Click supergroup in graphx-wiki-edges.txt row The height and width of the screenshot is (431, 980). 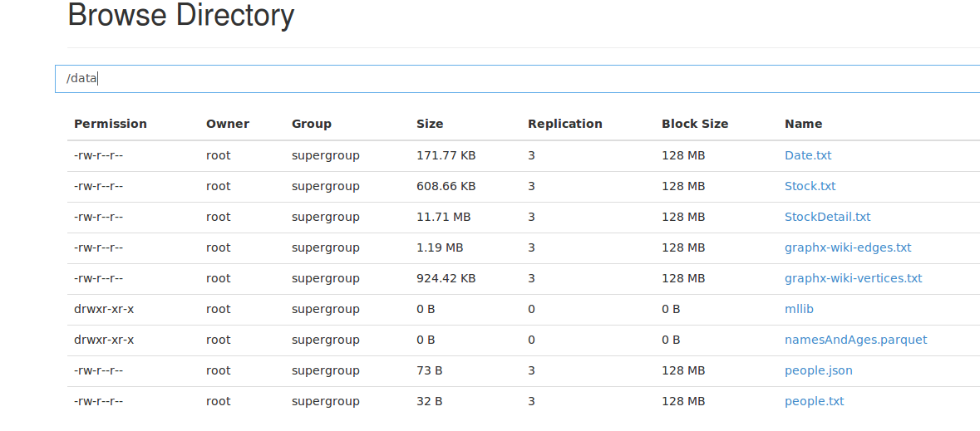tap(326, 247)
